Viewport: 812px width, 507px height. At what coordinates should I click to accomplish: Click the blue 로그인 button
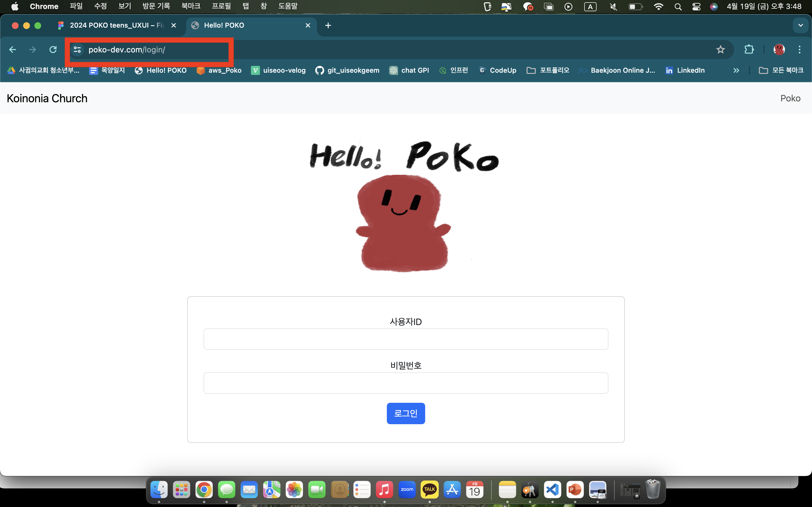pos(406,413)
